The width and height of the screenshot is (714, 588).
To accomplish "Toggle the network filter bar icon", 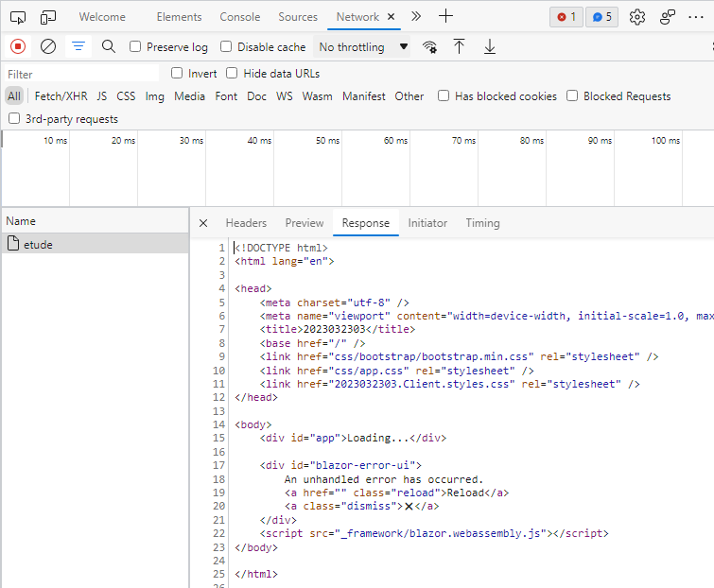I will click(78, 46).
